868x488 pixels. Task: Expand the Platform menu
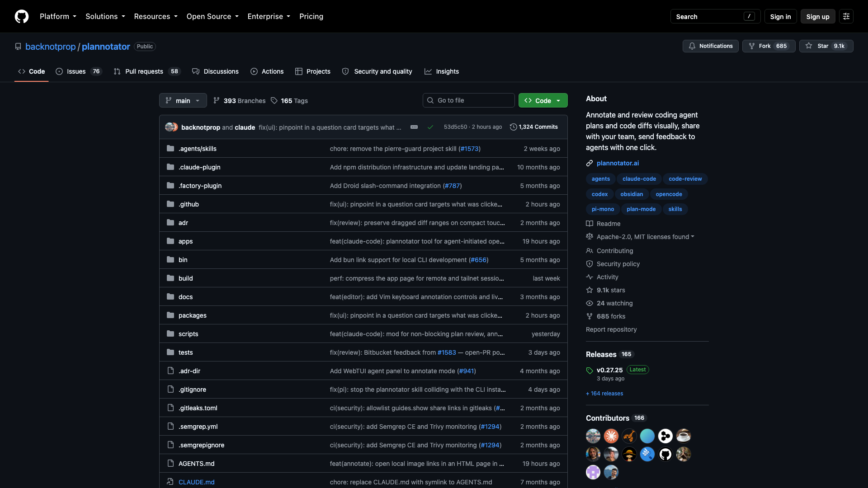58,16
